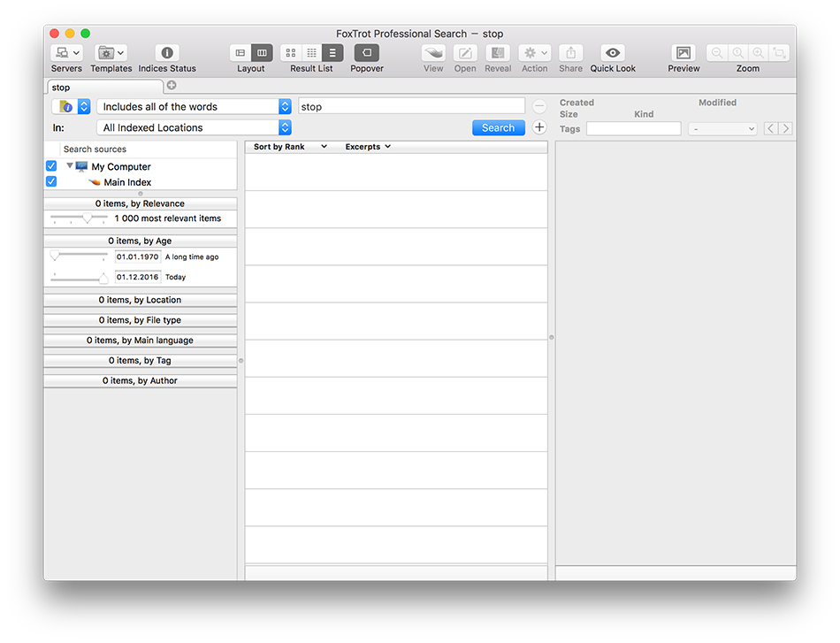Open the search scope folder popup
Image resolution: width=840 pixels, height=643 pixels.
[x=72, y=106]
